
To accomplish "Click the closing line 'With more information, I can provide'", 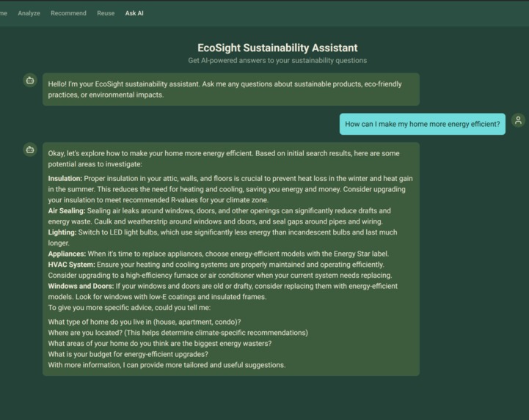I will [x=167, y=365].
